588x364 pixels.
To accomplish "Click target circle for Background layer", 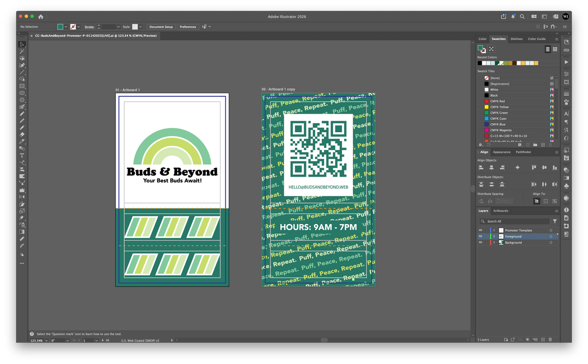I will point(551,243).
